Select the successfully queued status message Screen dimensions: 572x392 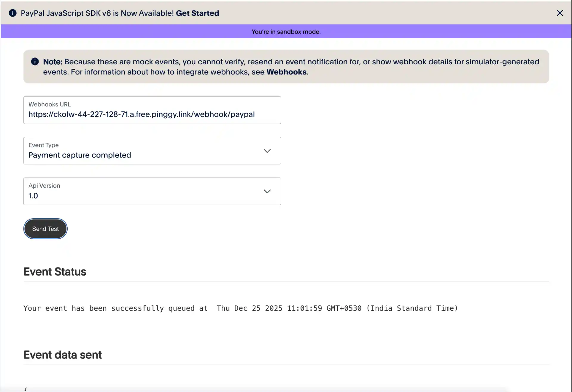point(241,308)
